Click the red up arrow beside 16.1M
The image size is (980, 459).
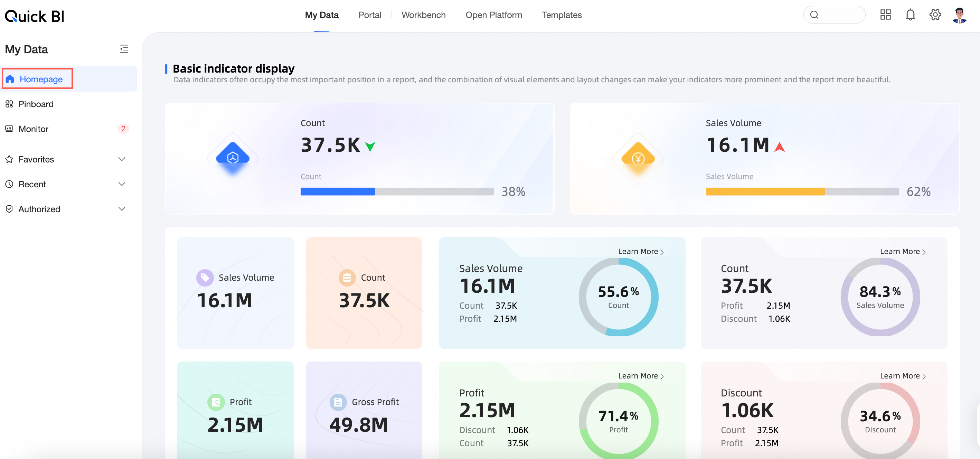(780, 147)
